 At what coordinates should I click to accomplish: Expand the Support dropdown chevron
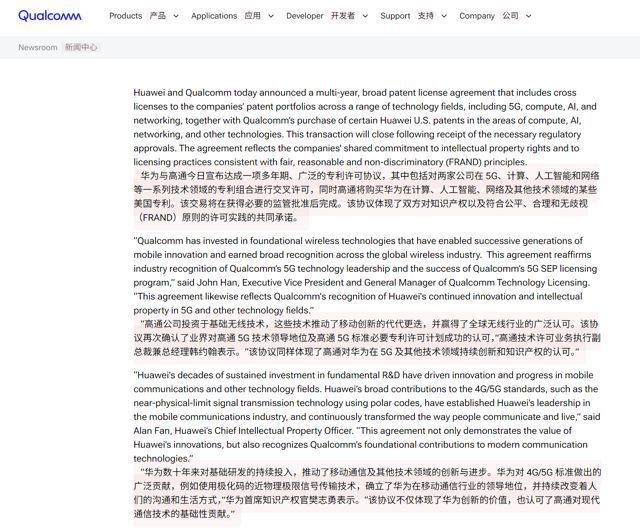(444, 16)
